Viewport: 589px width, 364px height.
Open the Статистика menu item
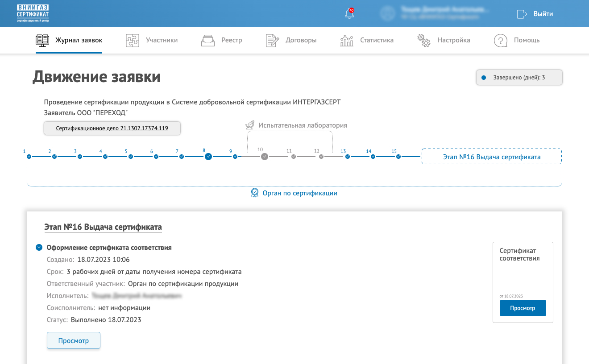point(377,40)
